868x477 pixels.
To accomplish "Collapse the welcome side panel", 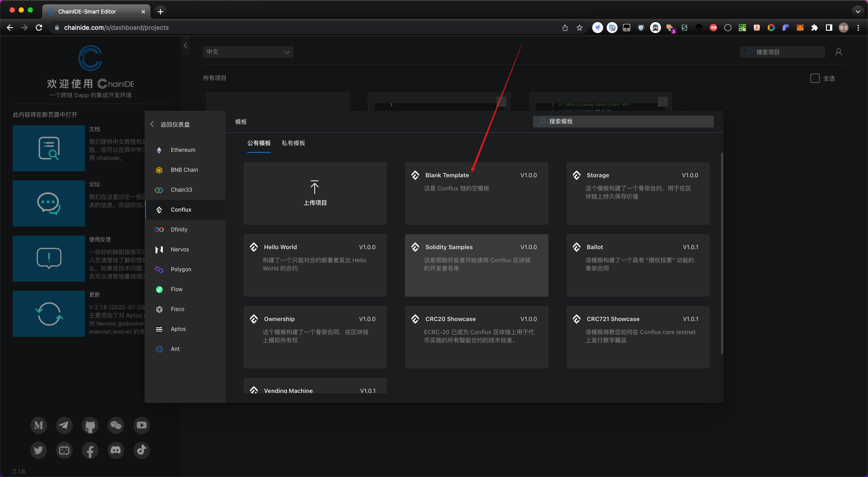I will click(185, 46).
